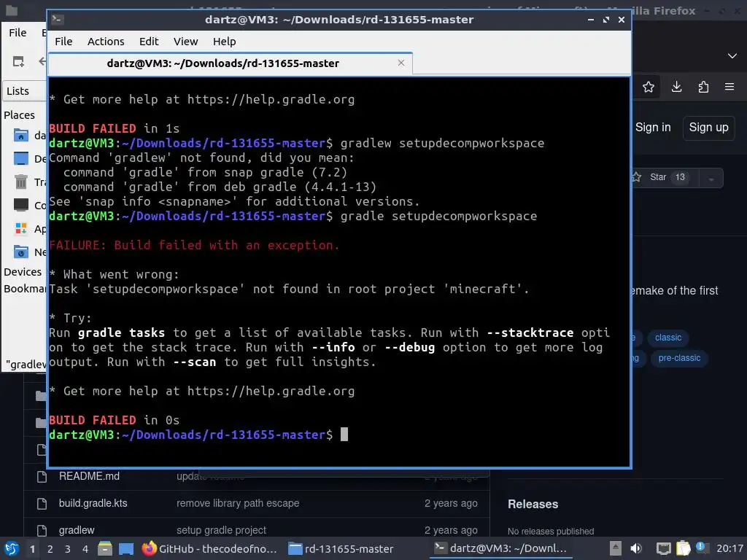The image size is (747, 560).
Task: Open the terminal's Actions menu
Action: (106, 42)
